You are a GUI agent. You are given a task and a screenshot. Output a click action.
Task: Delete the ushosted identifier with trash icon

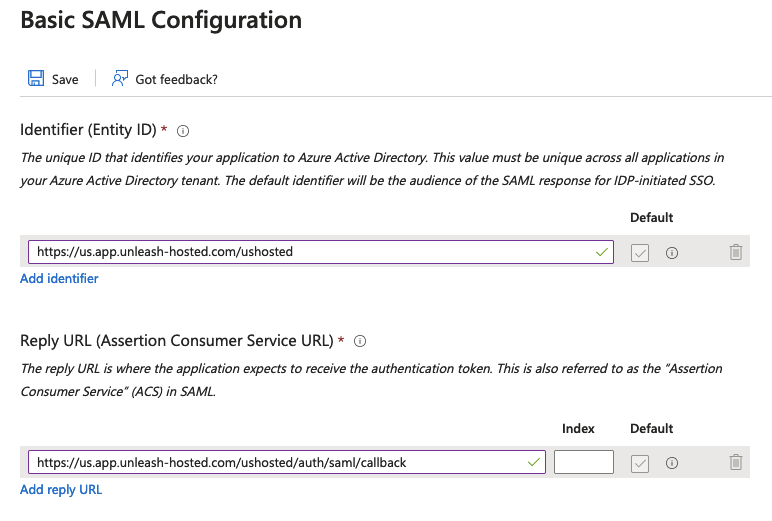point(736,252)
